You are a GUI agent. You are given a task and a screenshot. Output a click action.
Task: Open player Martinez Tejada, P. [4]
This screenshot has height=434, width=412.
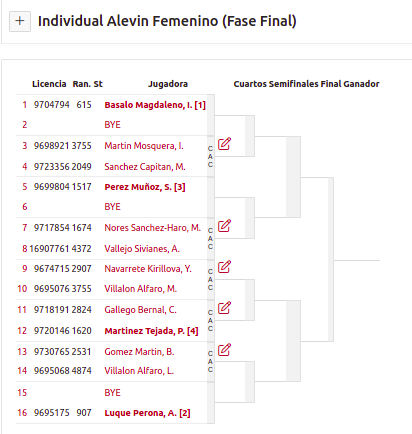(x=151, y=331)
